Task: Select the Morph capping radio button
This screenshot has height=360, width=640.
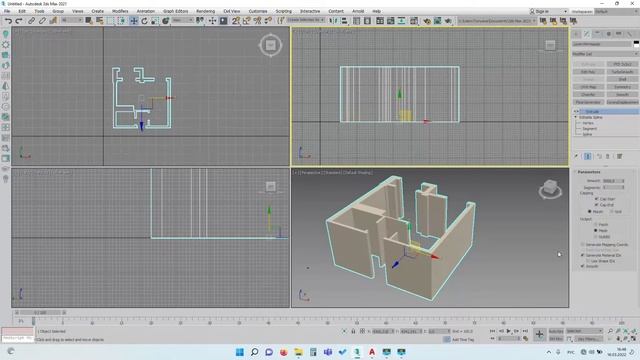Action: [x=589, y=211]
